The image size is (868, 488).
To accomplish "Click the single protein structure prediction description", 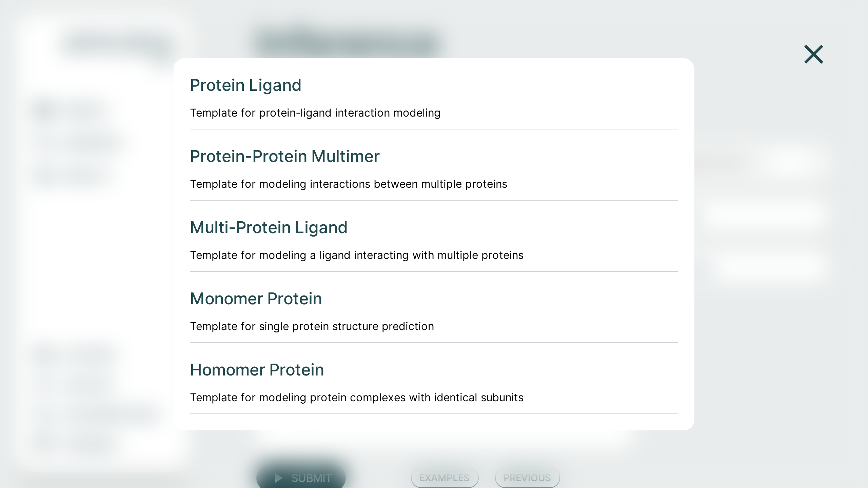I will [x=312, y=326].
